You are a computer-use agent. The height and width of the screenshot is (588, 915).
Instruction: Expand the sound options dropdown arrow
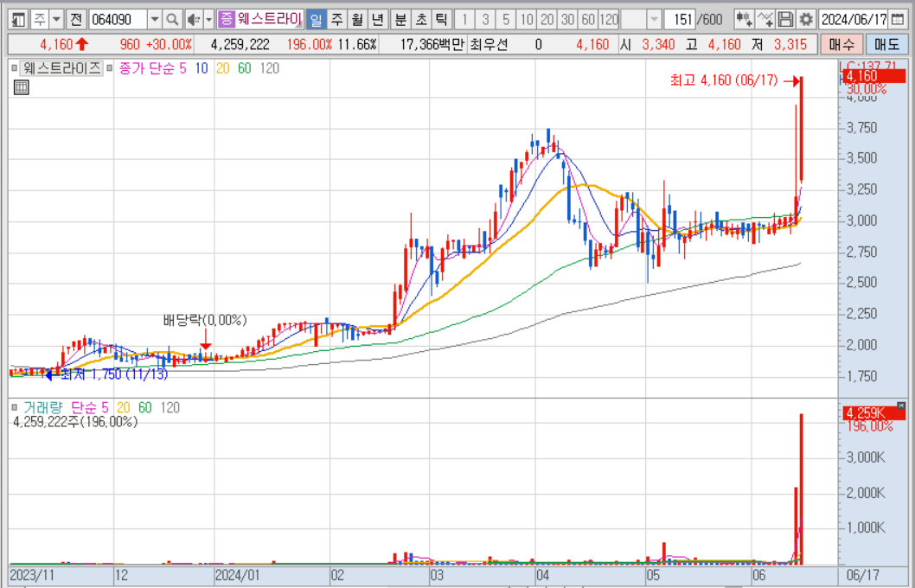click(209, 19)
